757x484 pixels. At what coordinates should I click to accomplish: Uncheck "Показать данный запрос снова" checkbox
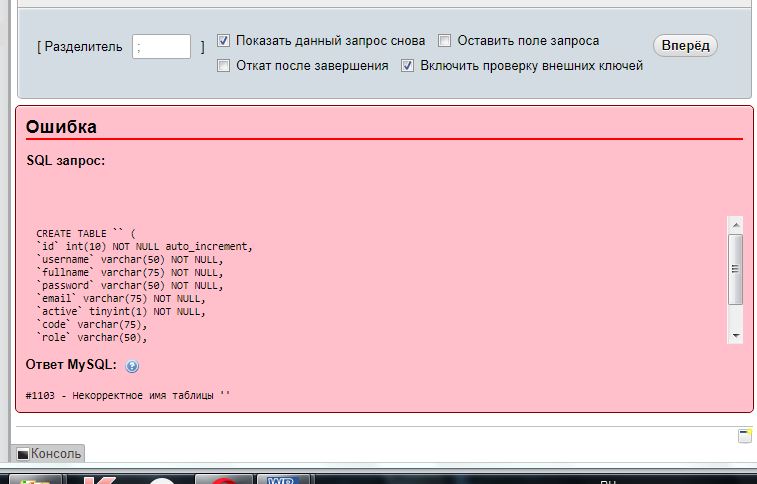pyautogui.click(x=224, y=41)
